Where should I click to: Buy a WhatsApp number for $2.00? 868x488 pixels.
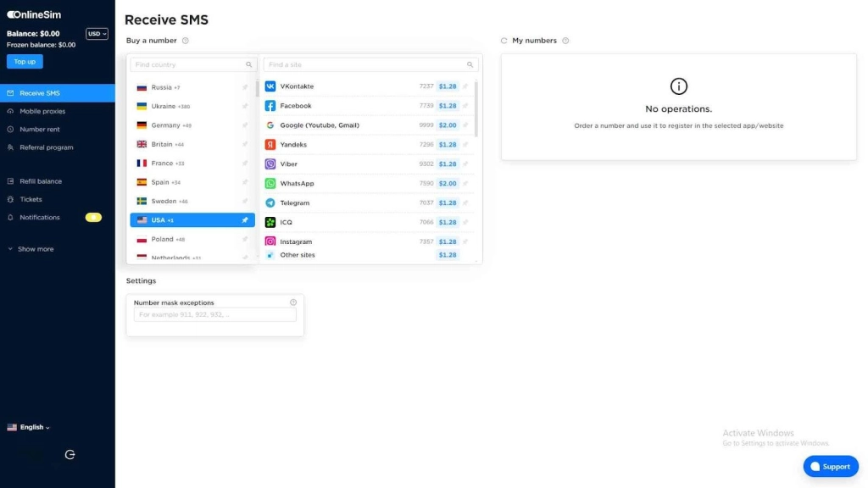(x=448, y=183)
